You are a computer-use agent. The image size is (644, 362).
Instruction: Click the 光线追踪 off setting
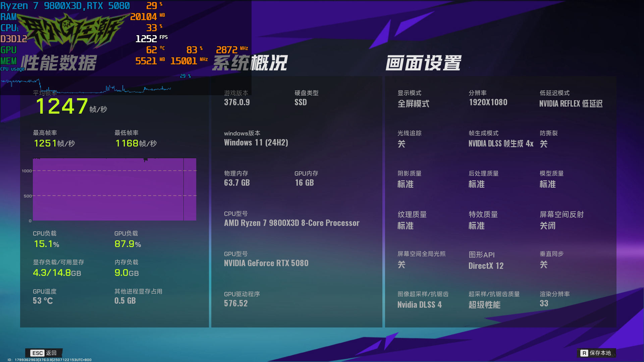point(401,144)
